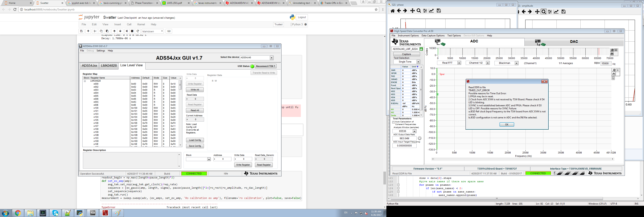Viewport: 644px width, 217px height.
Task: Open Jupyter cell type Markdown dropdown
Action: click(x=153, y=31)
